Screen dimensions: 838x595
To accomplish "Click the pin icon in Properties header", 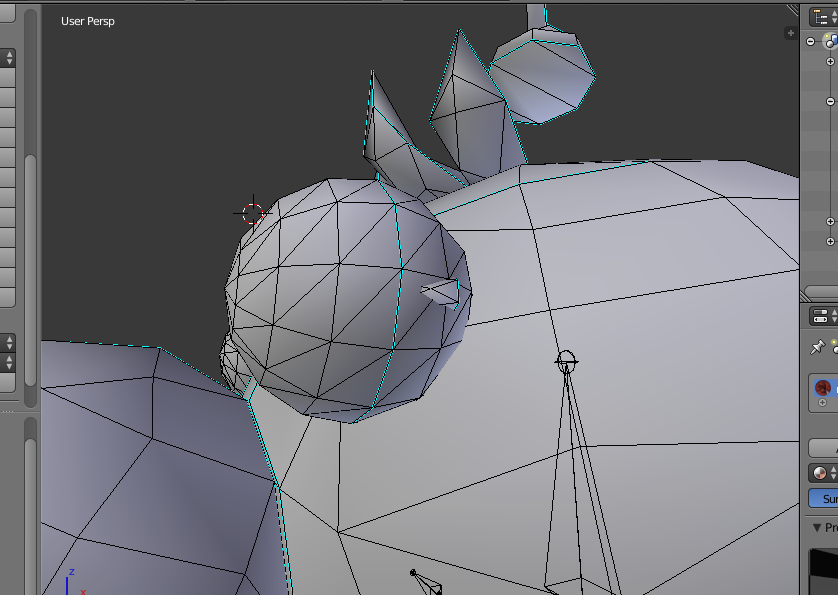I will [817, 347].
